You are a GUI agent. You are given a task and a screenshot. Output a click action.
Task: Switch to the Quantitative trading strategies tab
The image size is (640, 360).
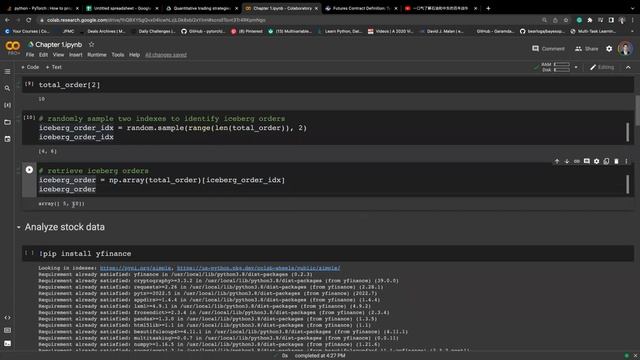202,8
